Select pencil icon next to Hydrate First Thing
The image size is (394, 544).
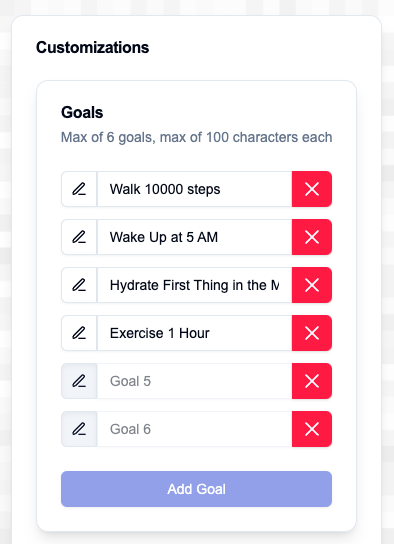[x=79, y=285]
